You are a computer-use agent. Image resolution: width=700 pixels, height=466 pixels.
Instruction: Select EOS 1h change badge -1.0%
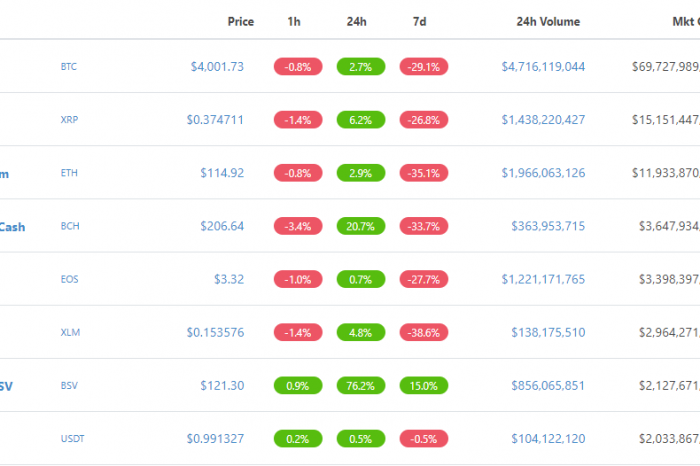pos(298,279)
